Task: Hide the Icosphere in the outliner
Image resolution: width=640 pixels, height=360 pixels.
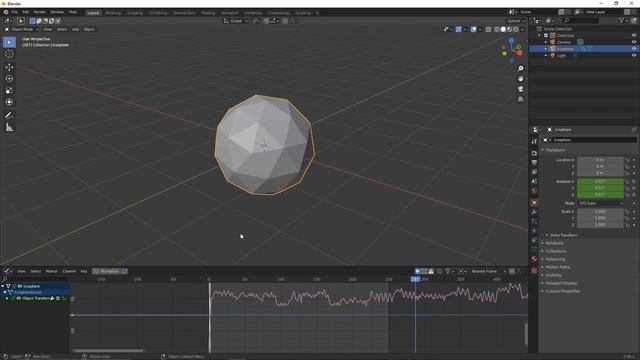Action: [x=634, y=49]
